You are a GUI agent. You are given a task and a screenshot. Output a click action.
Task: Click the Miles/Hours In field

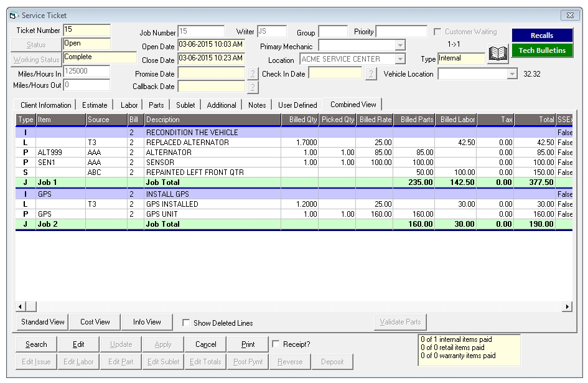click(x=86, y=72)
